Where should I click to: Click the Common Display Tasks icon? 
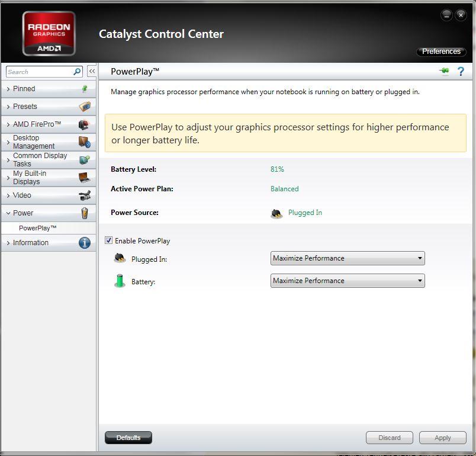(85, 160)
